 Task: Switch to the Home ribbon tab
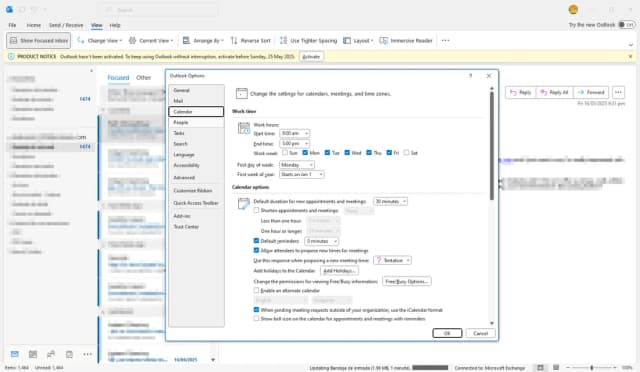[x=33, y=25]
